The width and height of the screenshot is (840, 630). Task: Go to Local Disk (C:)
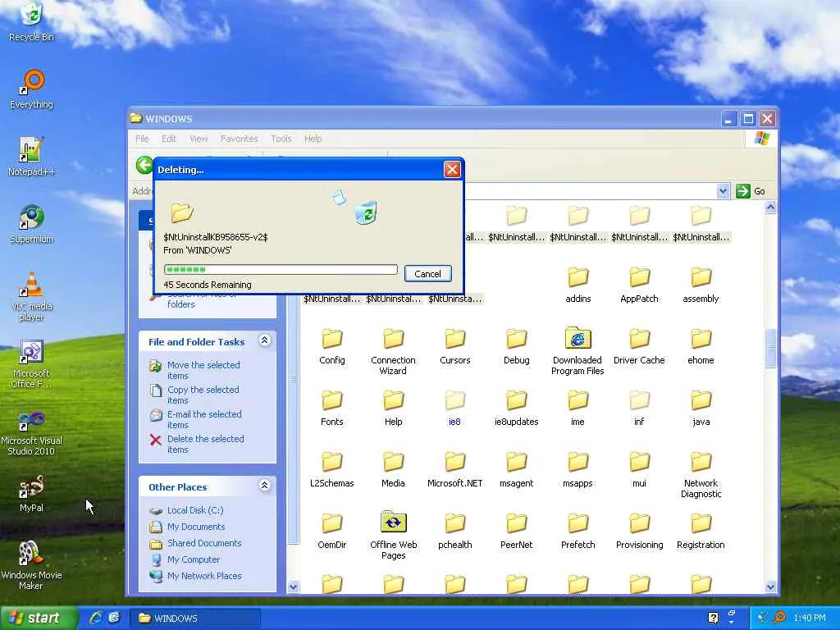click(195, 510)
